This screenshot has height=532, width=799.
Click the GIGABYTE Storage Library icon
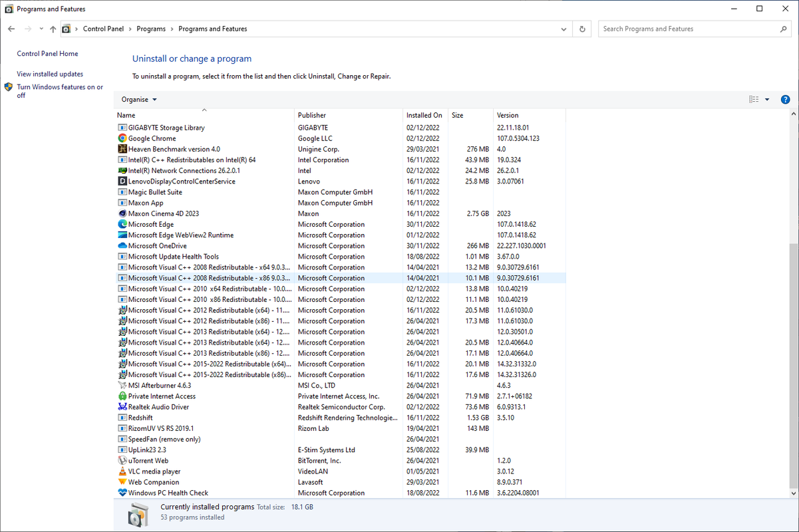point(122,128)
